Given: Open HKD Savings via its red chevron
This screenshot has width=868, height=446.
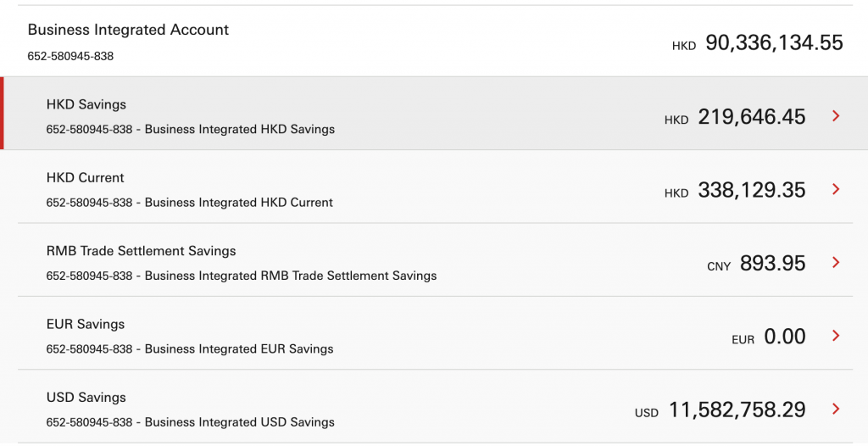Looking at the screenshot, I should coord(836,116).
